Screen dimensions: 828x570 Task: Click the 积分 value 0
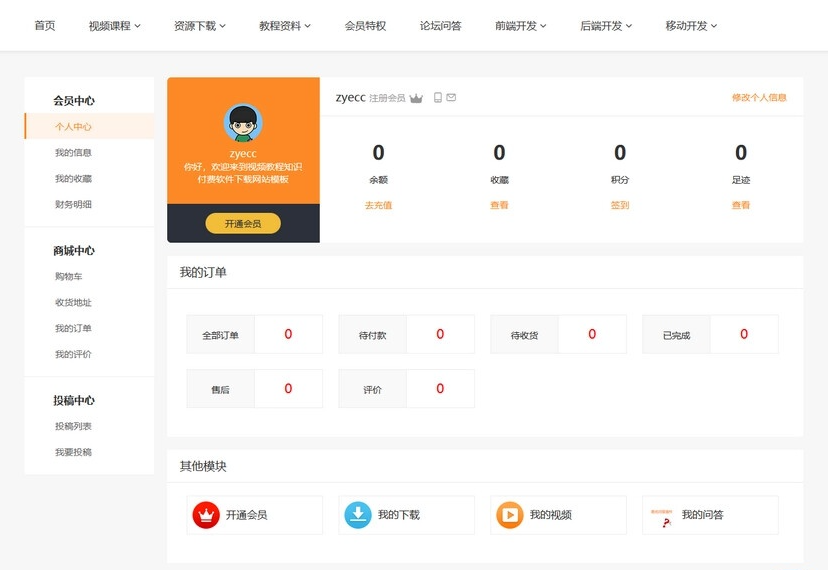coord(620,153)
